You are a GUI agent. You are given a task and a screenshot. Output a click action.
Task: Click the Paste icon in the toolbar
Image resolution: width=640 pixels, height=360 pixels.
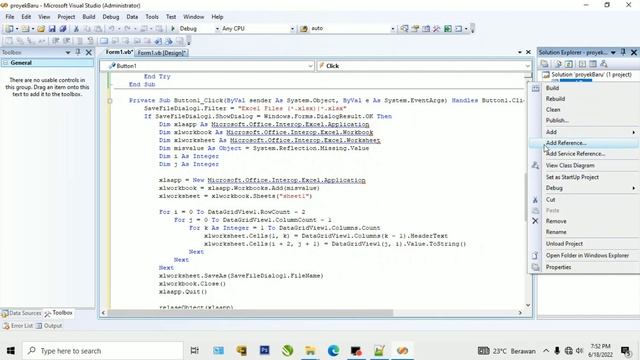click(x=98, y=29)
